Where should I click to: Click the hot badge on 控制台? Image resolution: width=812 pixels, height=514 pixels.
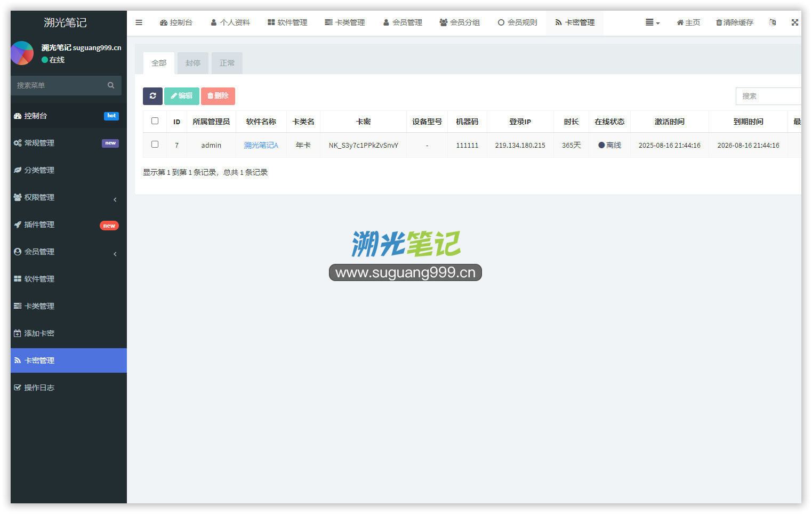point(111,116)
